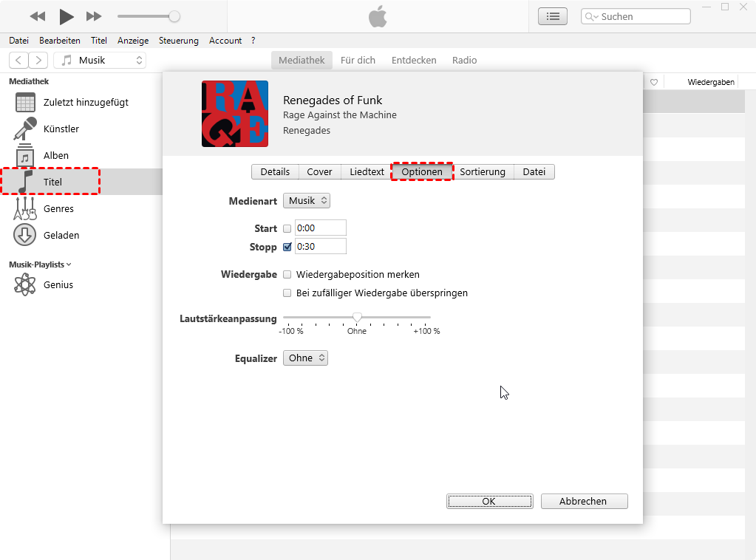Open Alben via its album icon
The width and height of the screenshot is (756, 560).
point(25,156)
